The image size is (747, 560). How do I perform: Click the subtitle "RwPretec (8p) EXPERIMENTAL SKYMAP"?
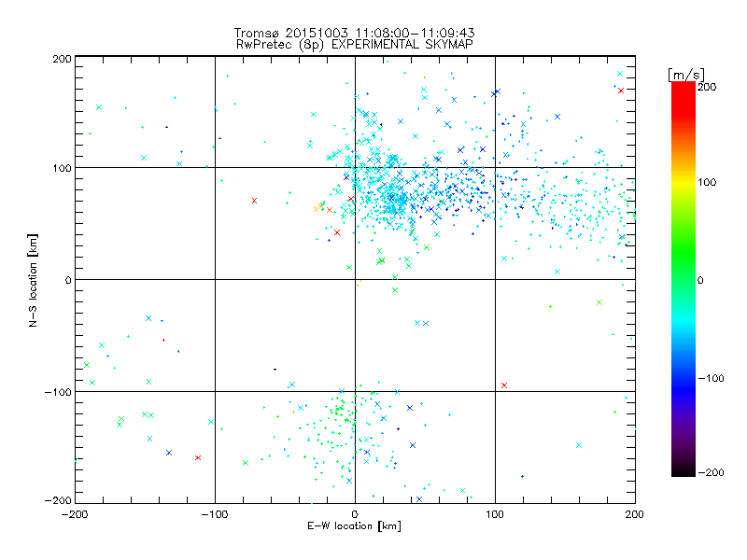point(354,45)
